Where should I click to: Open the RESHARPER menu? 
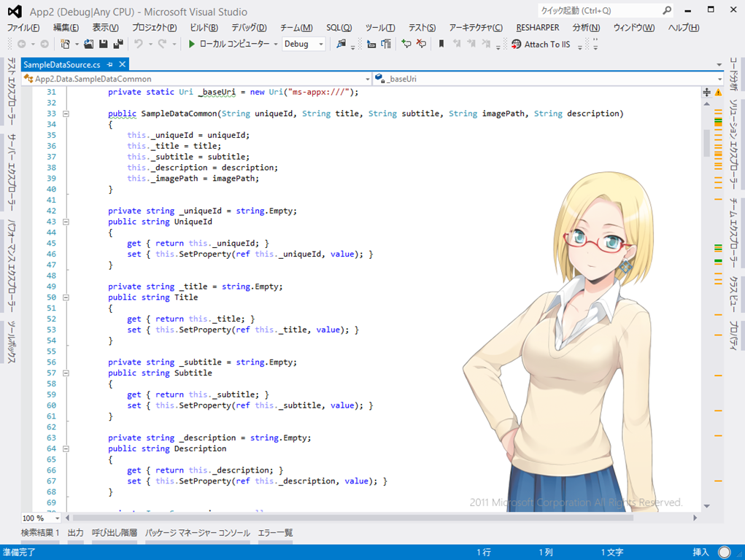pyautogui.click(x=537, y=28)
